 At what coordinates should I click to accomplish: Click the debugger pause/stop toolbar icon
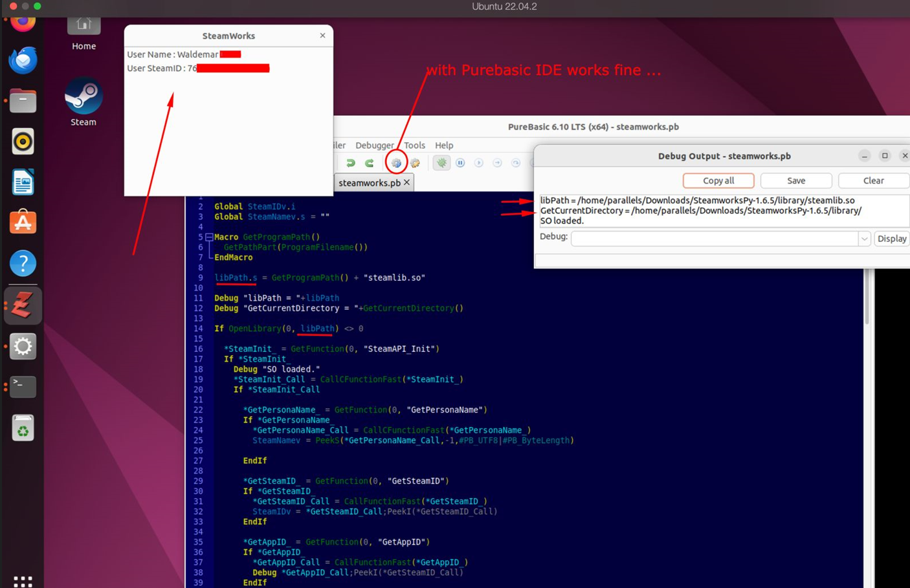click(x=460, y=163)
